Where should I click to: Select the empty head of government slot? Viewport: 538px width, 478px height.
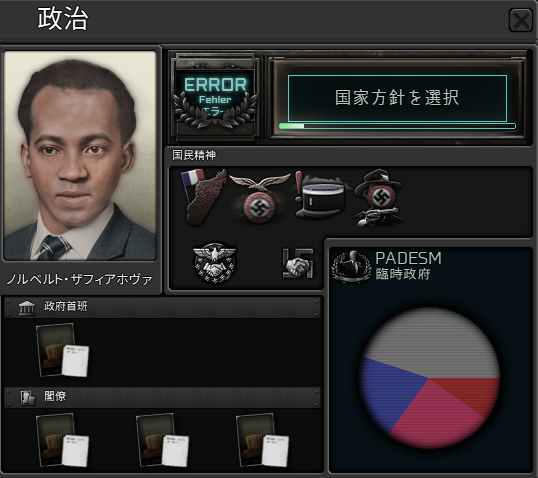pyautogui.click(x=62, y=350)
